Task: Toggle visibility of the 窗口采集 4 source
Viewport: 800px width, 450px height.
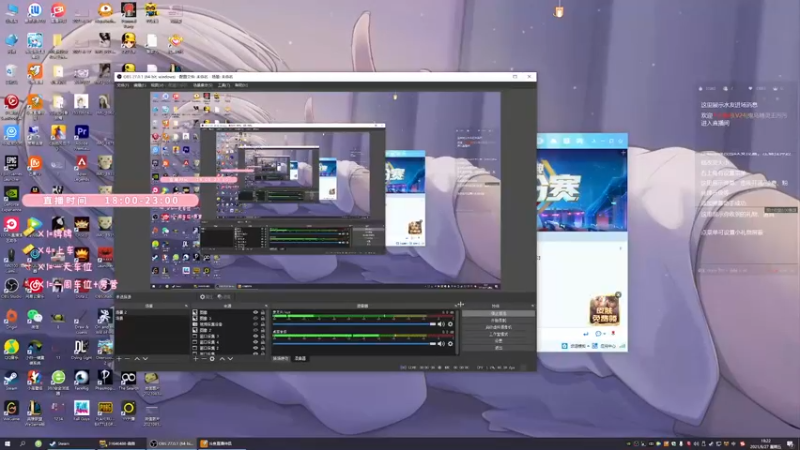Action: click(x=256, y=342)
